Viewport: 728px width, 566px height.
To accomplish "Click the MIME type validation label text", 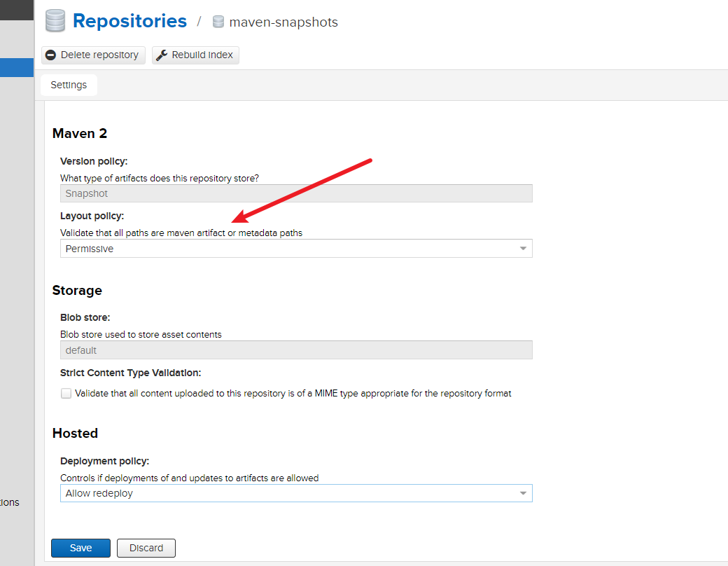I will (x=293, y=394).
